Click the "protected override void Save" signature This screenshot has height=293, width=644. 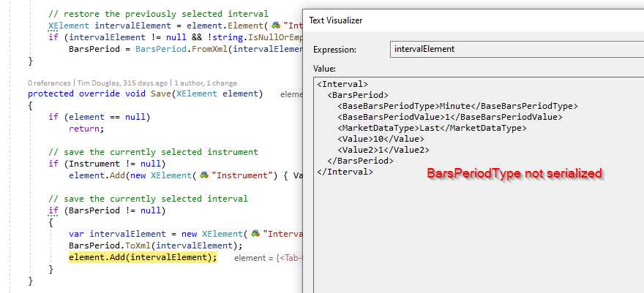pos(146,94)
